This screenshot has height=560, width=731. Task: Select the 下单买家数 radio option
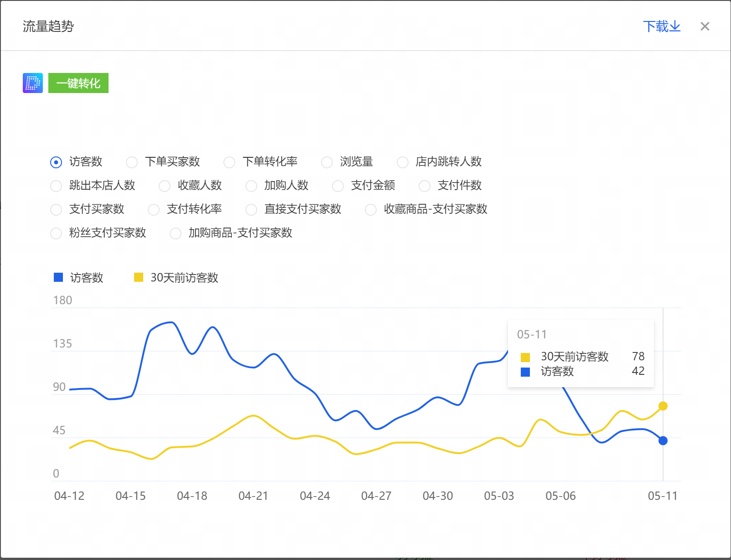pyautogui.click(x=132, y=162)
